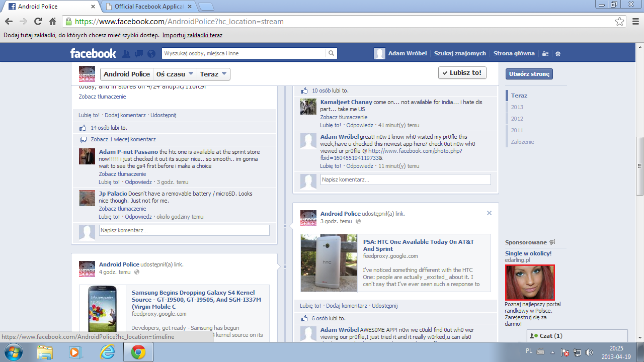Expand the Oś czasu dropdown
The height and width of the screenshot is (362, 644).
tap(175, 74)
